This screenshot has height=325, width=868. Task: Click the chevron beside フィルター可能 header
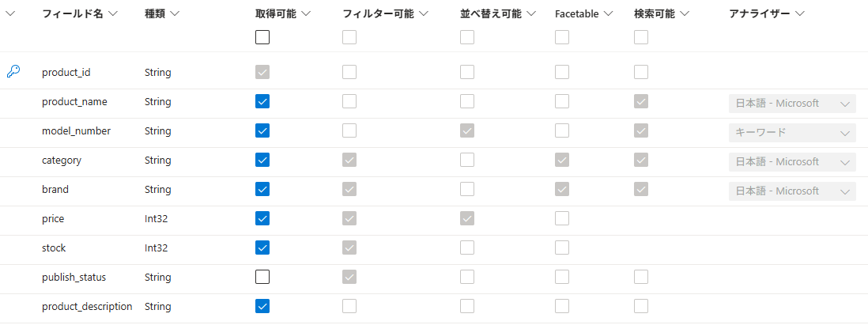pyautogui.click(x=424, y=13)
